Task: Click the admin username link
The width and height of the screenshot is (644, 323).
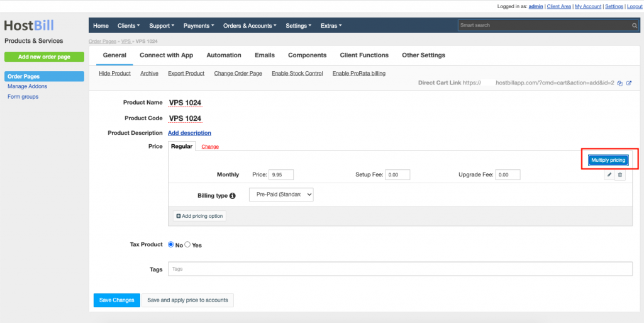Action: pyautogui.click(x=536, y=6)
